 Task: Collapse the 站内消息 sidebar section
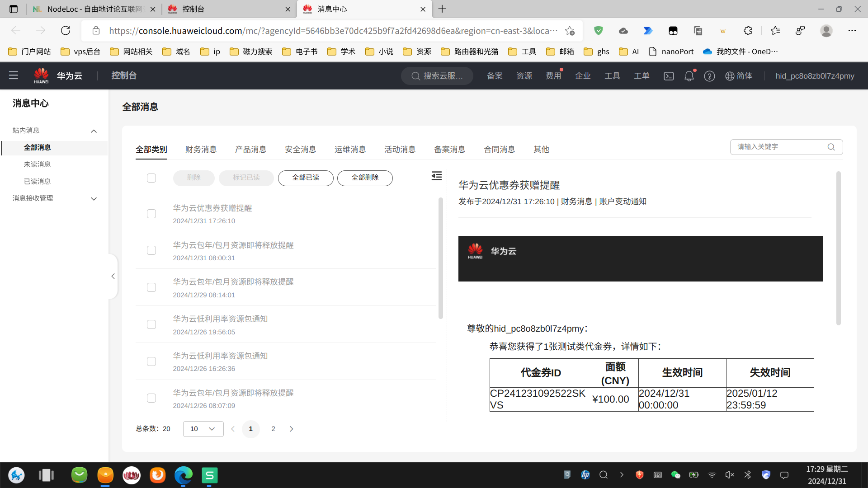94,131
